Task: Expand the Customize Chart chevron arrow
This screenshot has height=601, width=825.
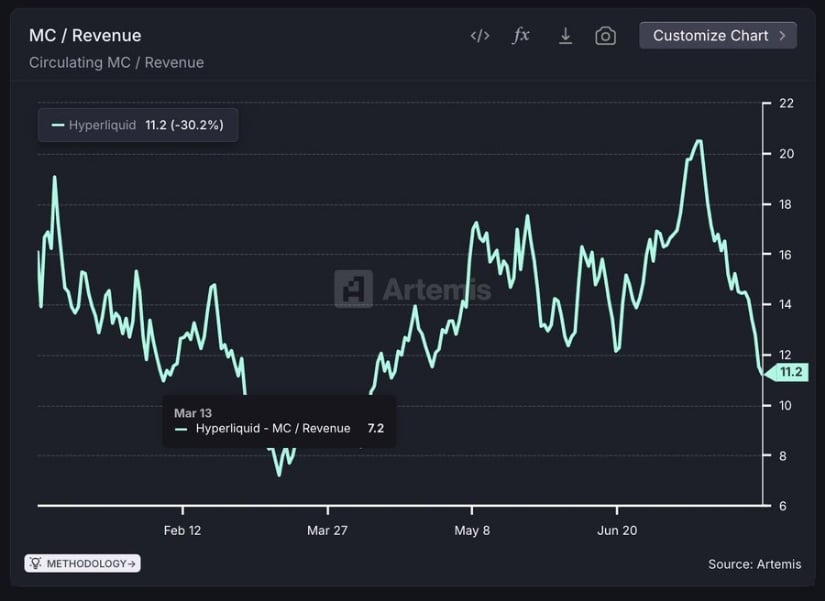Action: tap(781, 36)
